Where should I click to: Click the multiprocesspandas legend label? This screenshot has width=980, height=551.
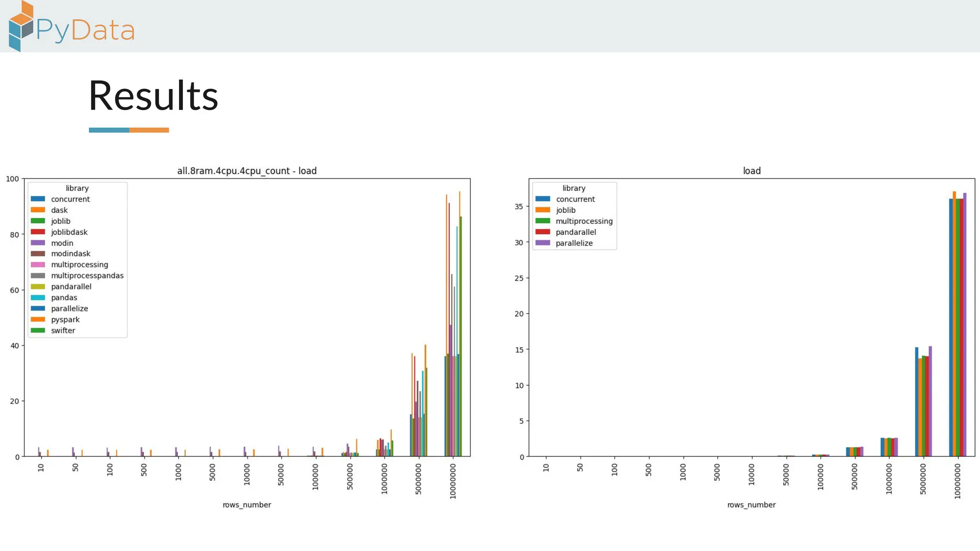(87, 275)
